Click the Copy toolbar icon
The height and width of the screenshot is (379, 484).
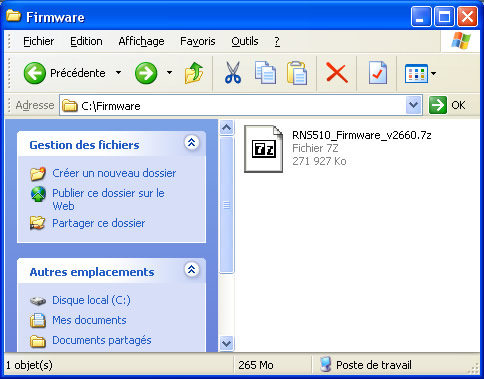click(x=265, y=73)
